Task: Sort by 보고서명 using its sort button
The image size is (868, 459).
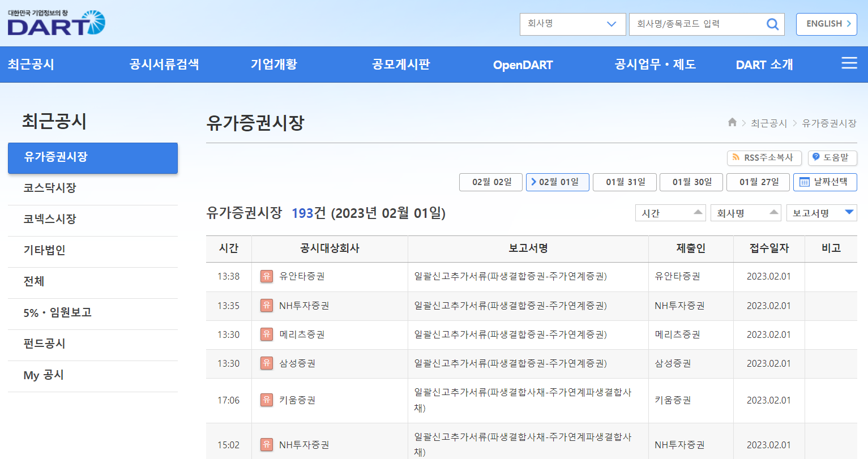Action: (822, 213)
